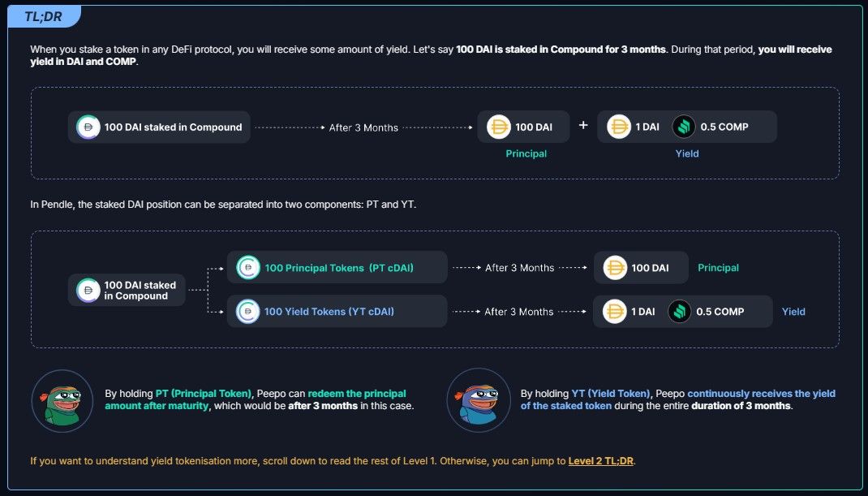Click the DAI coin icon beside 100 DAI Principal in the top diagram

click(499, 127)
